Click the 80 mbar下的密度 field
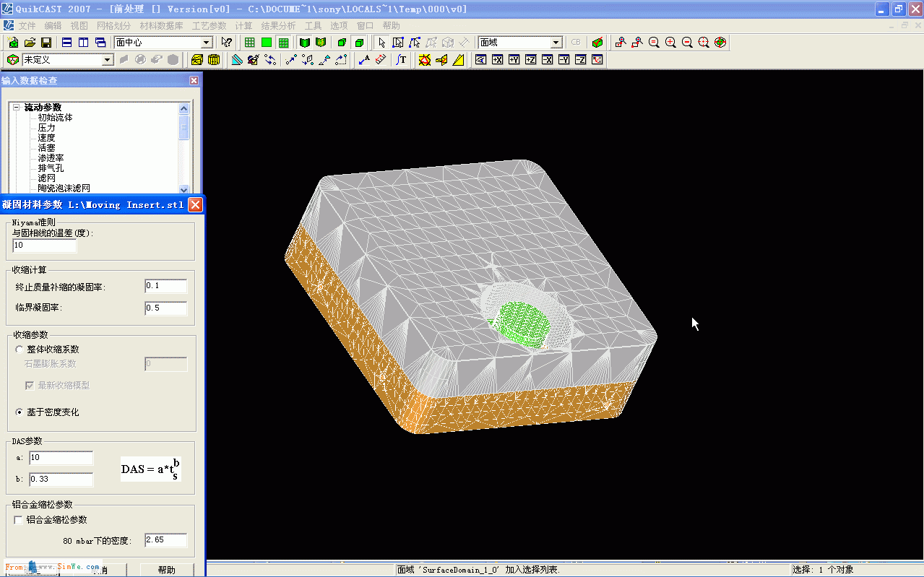 click(165, 540)
